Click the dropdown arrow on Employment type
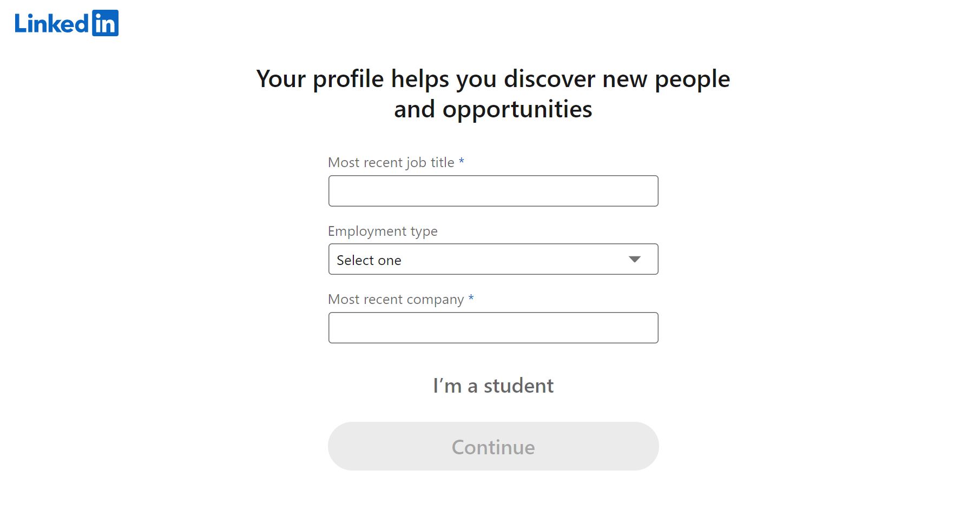 click(634, 259)
